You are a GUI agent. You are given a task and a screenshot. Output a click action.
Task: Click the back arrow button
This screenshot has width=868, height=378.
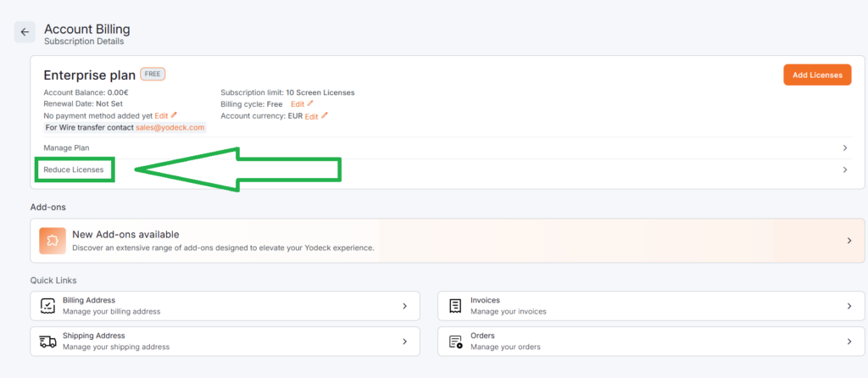25,32
